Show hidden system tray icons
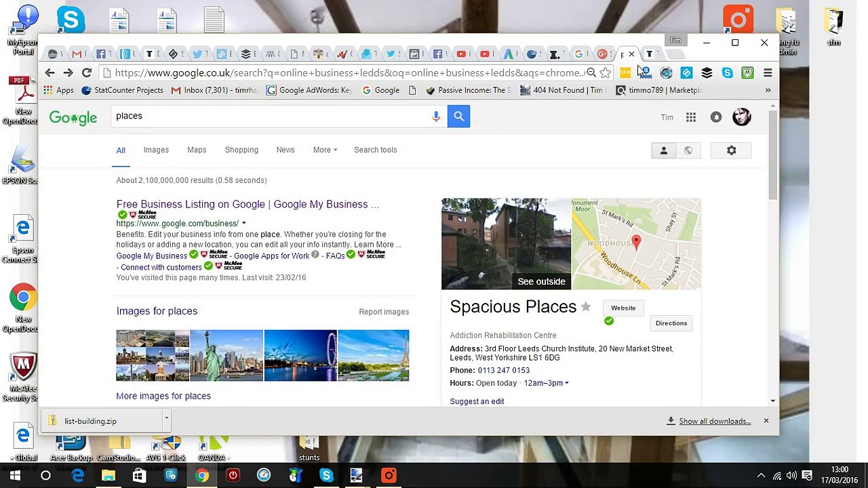Screen dimensions: 868x488 [761, 476]
